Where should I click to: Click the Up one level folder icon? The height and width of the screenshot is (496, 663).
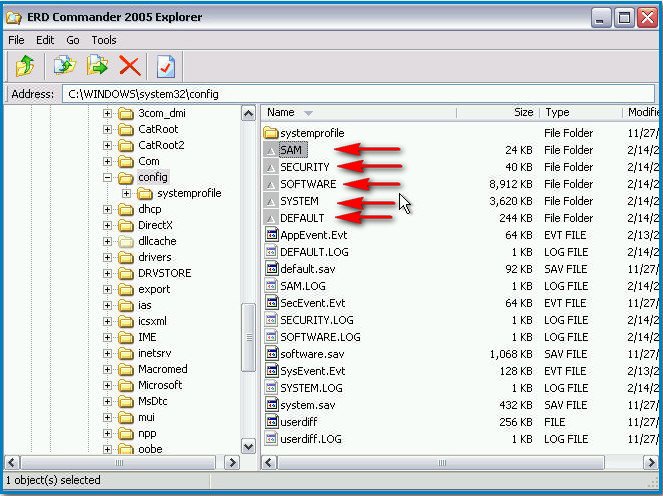[25, 66]
